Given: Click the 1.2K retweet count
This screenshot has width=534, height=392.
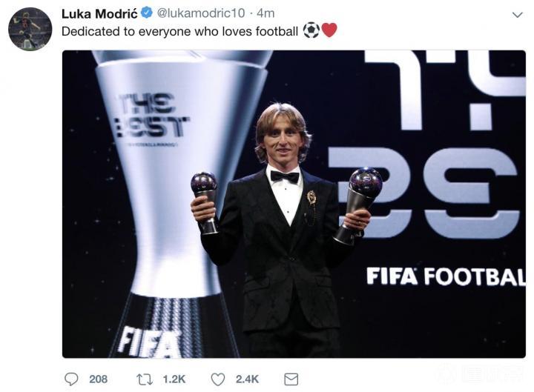Looking at the screenshot, I should click(174, 379).
